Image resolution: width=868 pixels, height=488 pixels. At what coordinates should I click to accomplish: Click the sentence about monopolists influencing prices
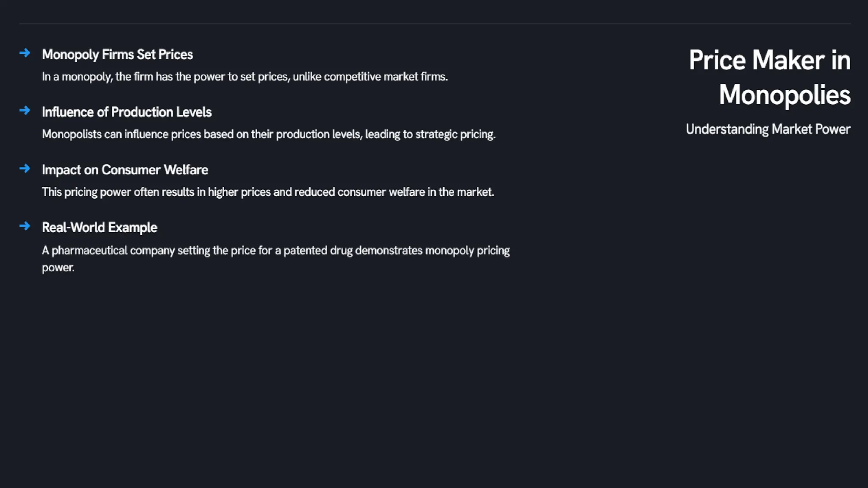click(269, 134)
